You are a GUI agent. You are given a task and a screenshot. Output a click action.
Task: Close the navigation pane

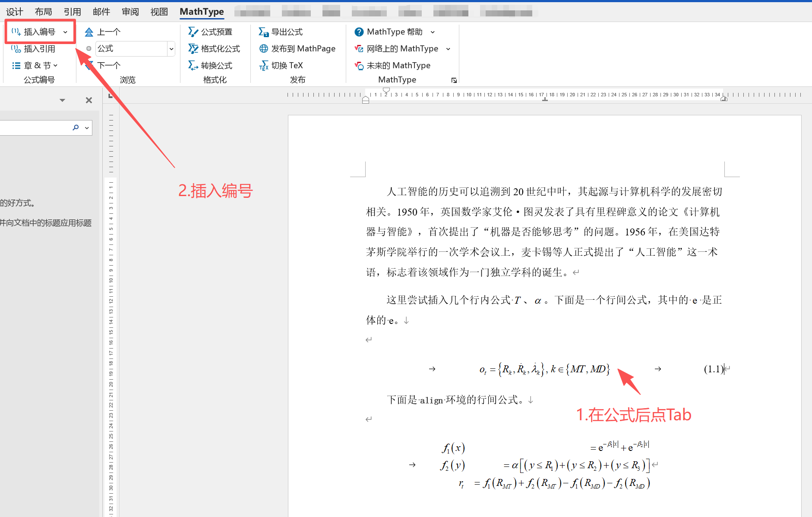(89, 100)
